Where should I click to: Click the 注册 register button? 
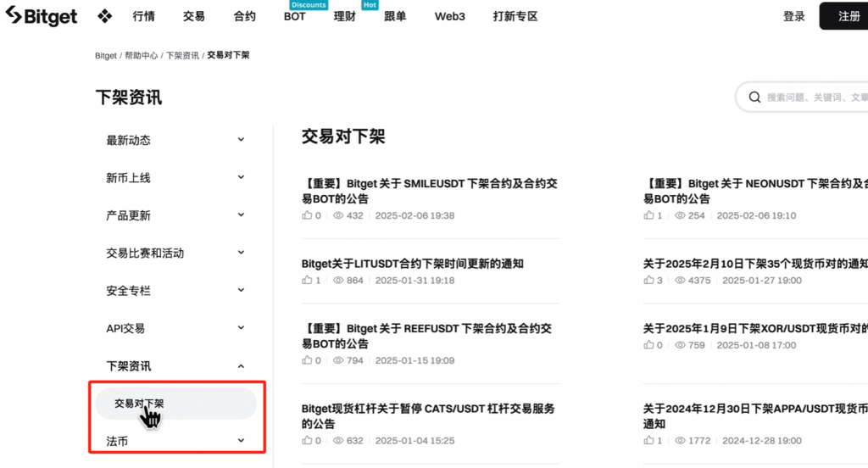844,16
